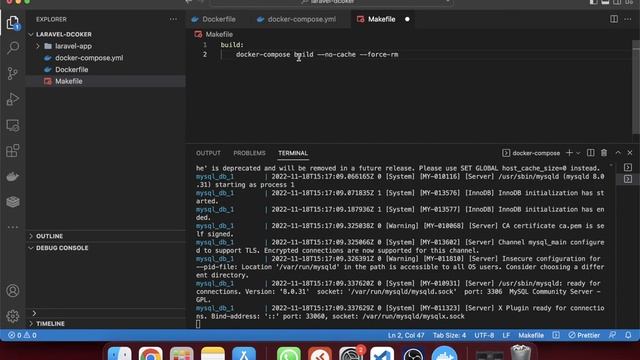Viewport: 640px width, 360px height.
Task: Open the Docker view in activity bar
Action: click(13, 176)
